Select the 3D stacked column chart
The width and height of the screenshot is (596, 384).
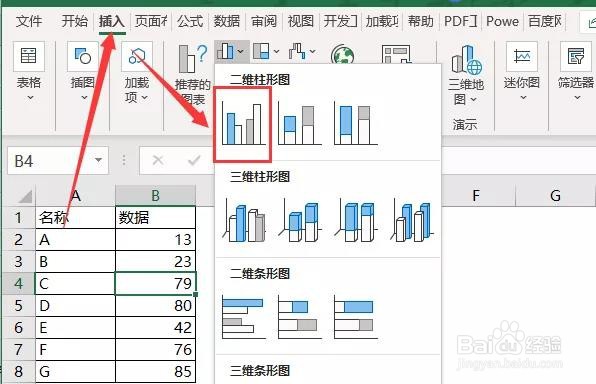point(300,221)
